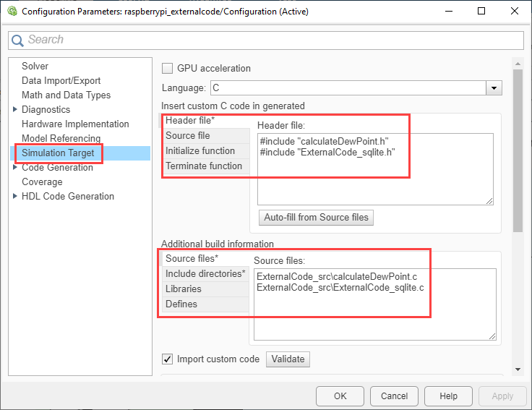Open the Terminate function tab

(204, 166)
